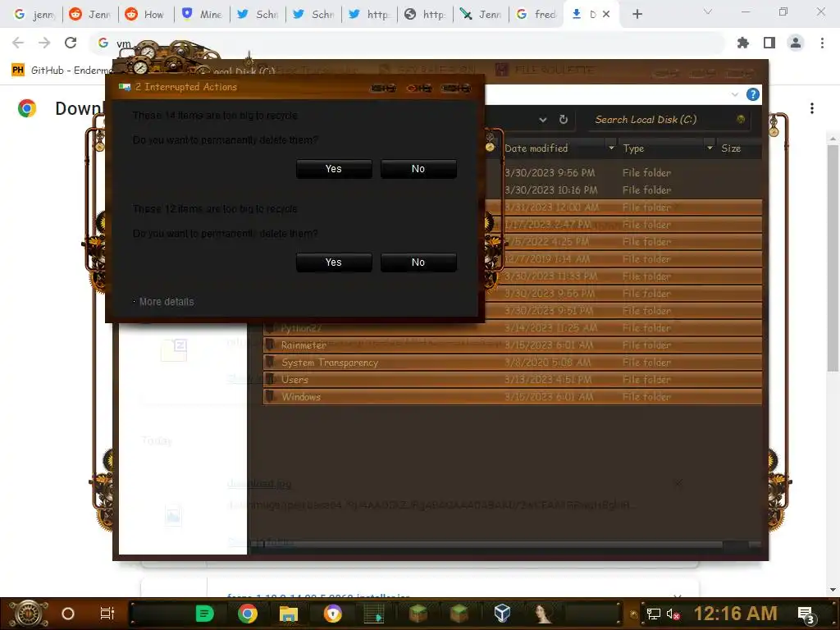Open the second Minecraft block taskbar icon

459,614
